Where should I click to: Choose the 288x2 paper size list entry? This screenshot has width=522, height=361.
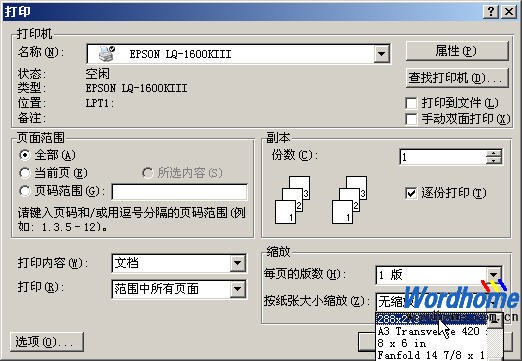click(432, 319)
